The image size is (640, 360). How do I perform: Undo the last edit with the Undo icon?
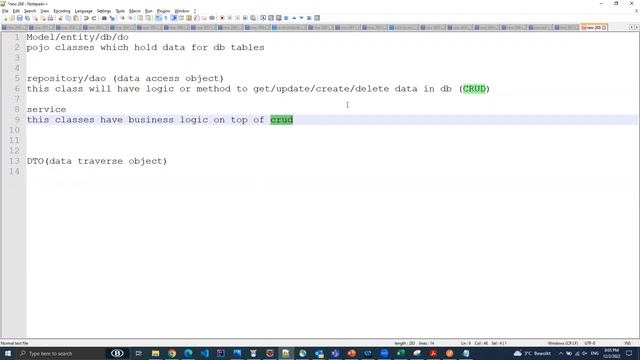click(x=86, y=18)
